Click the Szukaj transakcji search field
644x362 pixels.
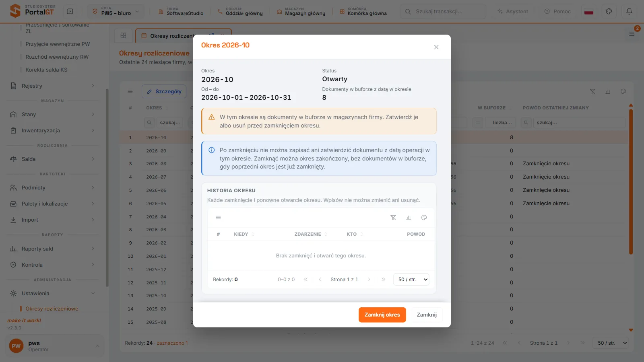[x=443, y=11]
